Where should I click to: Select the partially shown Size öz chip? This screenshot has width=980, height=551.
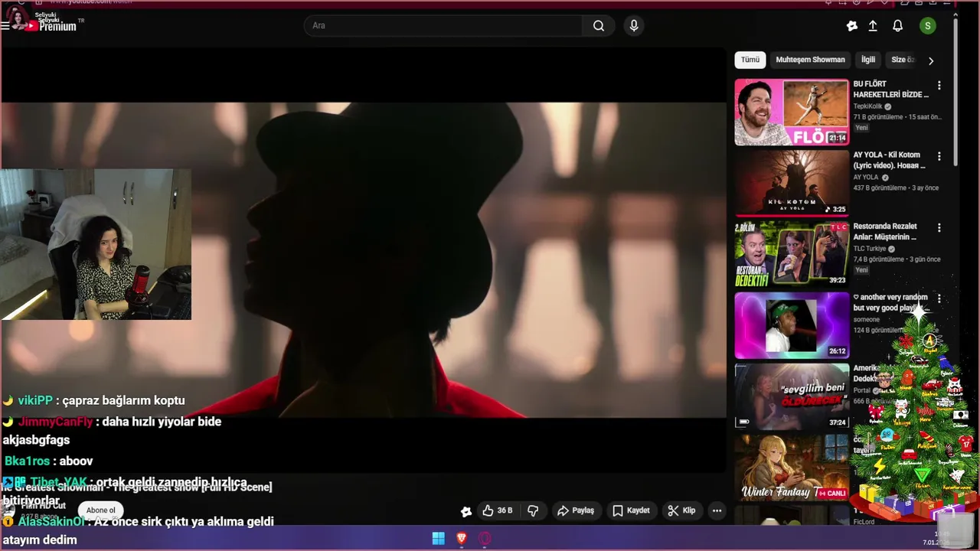coord(902,60)
